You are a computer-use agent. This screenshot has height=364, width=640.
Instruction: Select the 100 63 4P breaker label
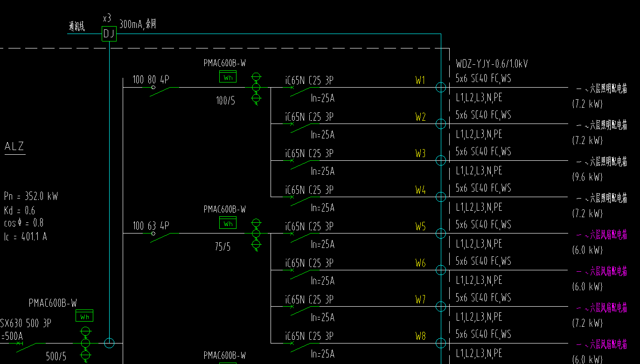151,226
